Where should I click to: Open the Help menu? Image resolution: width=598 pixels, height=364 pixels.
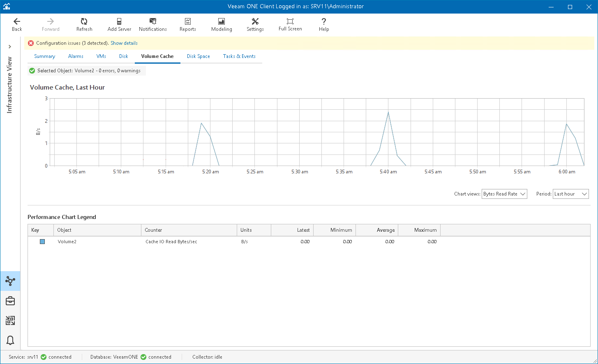pos(324,25)
